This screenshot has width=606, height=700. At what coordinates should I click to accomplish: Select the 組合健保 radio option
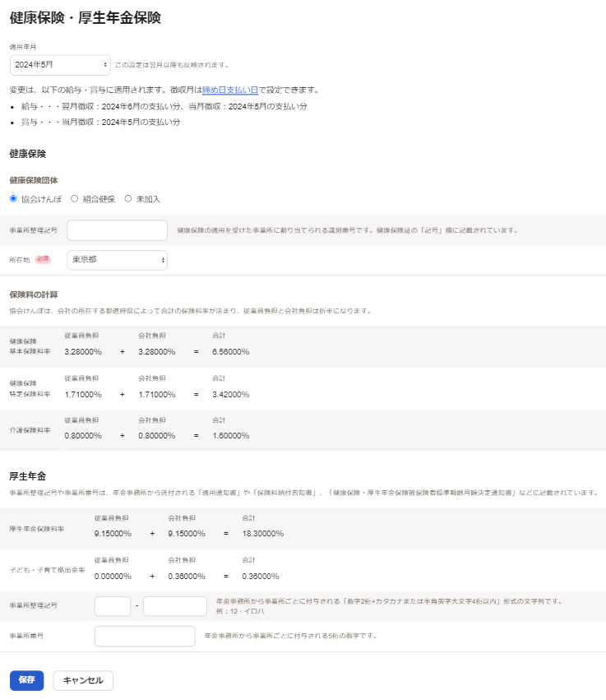click(x=75, y=199)
